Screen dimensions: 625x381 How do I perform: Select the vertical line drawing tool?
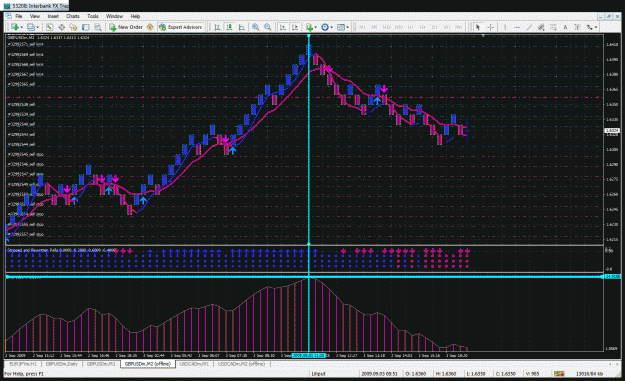pos(505,27)
